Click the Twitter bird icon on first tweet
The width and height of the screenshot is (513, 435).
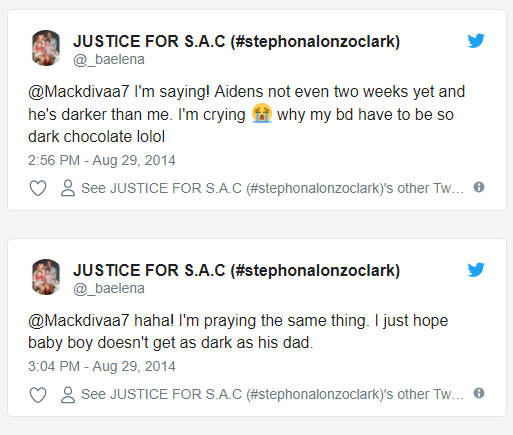pyautogui.click(x=476, y=41)
